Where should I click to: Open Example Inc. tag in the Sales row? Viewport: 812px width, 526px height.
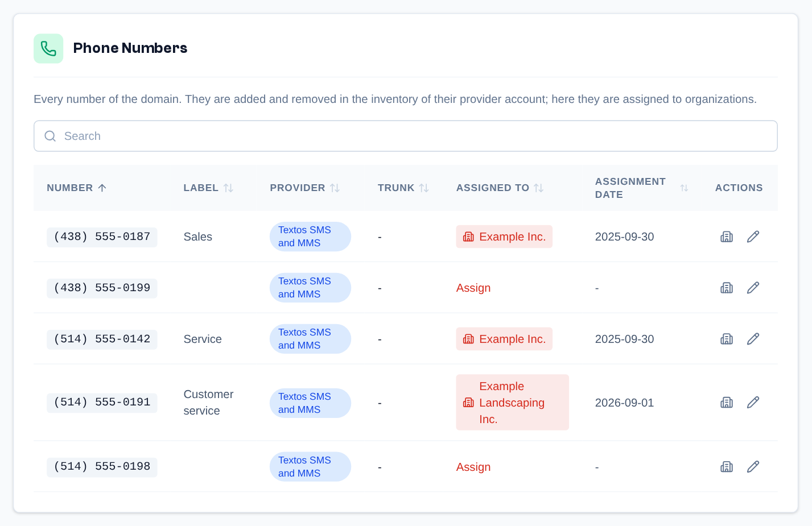click(504, 237)
